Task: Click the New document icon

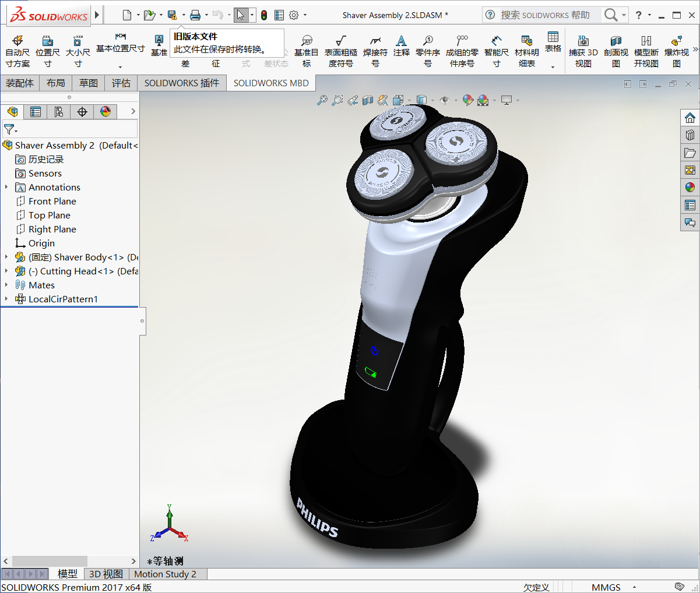Action: point(127,15)
